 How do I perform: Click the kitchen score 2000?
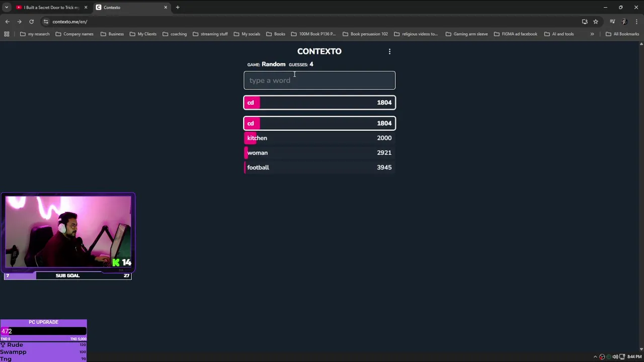[384, 138]
